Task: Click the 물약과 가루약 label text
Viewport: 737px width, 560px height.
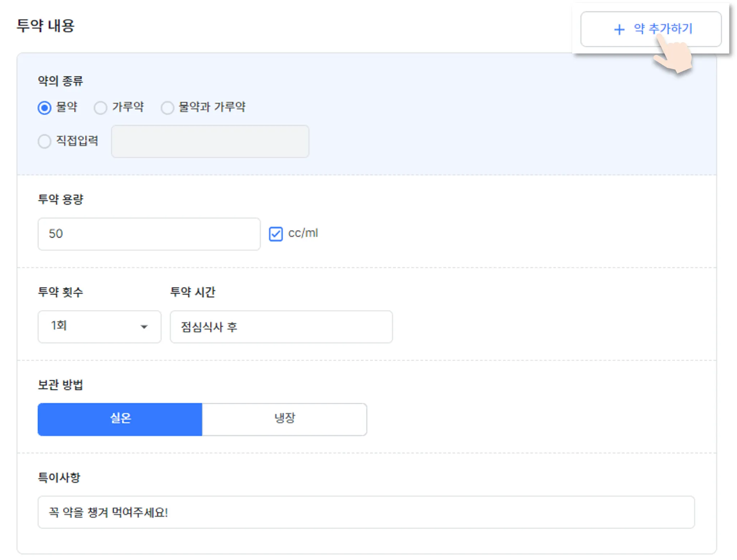Action: pyautogui.click(x=212, y=107)
